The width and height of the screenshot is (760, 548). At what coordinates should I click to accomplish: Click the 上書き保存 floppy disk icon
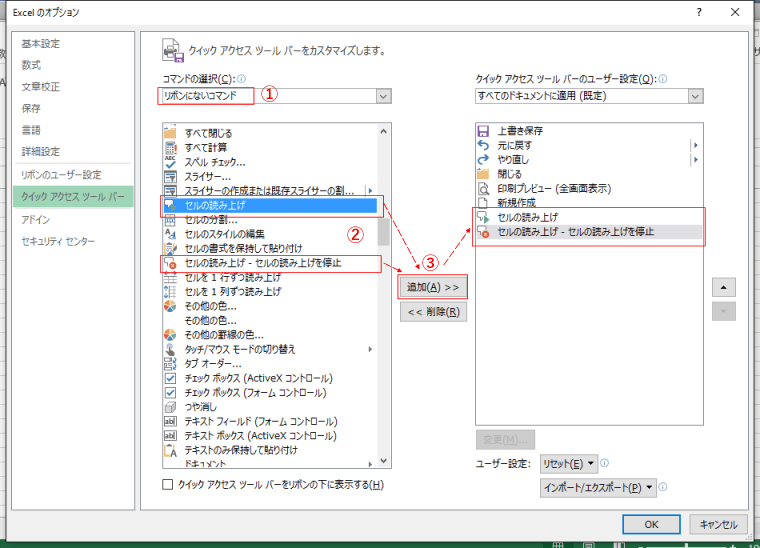[483, 131]
